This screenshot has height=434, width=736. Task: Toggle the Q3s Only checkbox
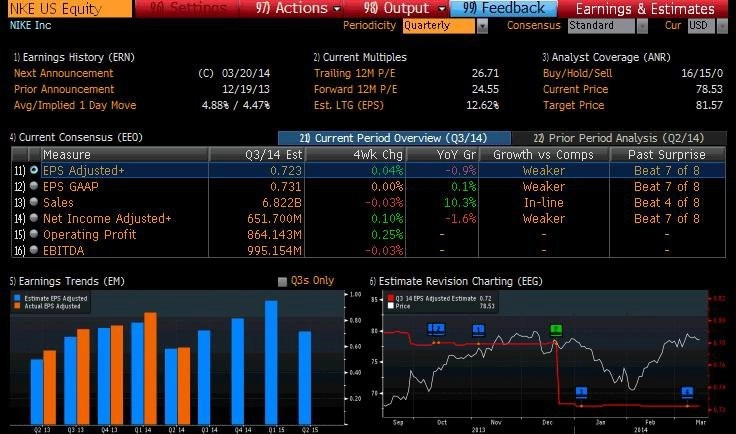coord(282,282)
